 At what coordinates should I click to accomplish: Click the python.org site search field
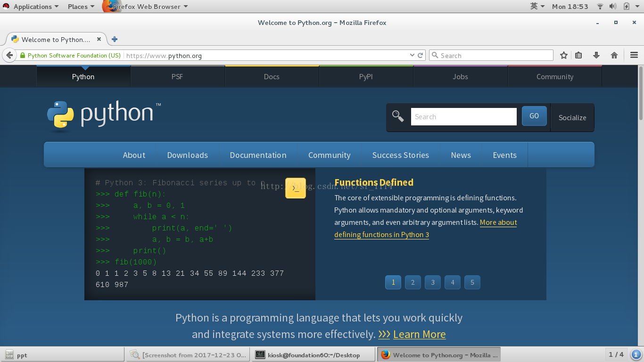click(x=464, y=116)
